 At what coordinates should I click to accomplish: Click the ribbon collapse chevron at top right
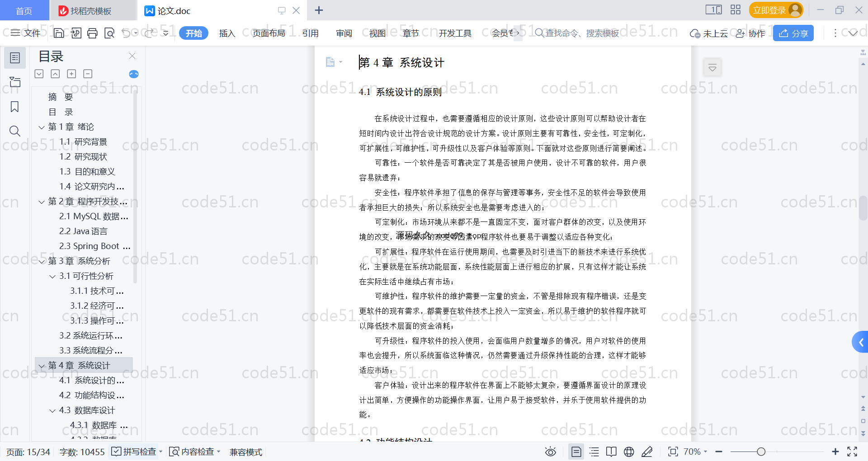(x=853, y=33)
